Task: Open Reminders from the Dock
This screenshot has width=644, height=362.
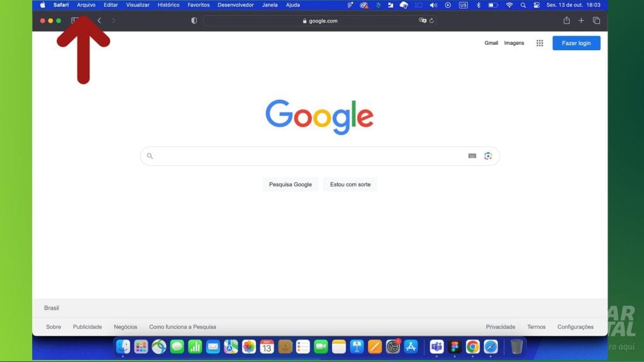Action: [x=303, y=347]
